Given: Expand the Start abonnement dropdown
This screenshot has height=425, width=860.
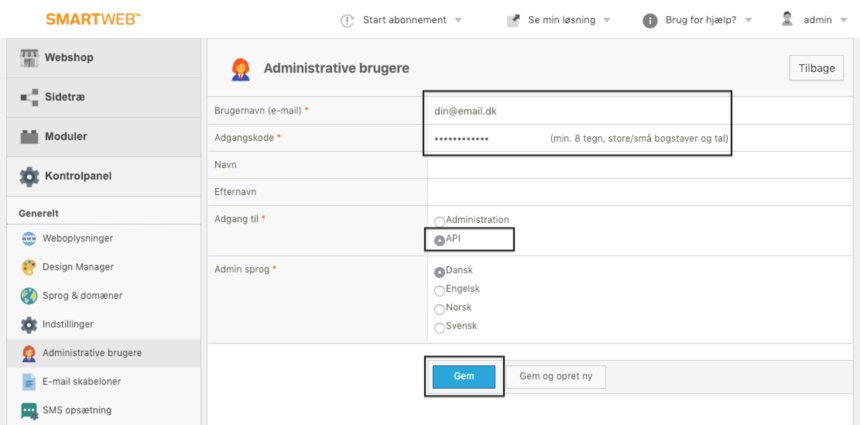Looking at the screenshot, I should [401, 20].
